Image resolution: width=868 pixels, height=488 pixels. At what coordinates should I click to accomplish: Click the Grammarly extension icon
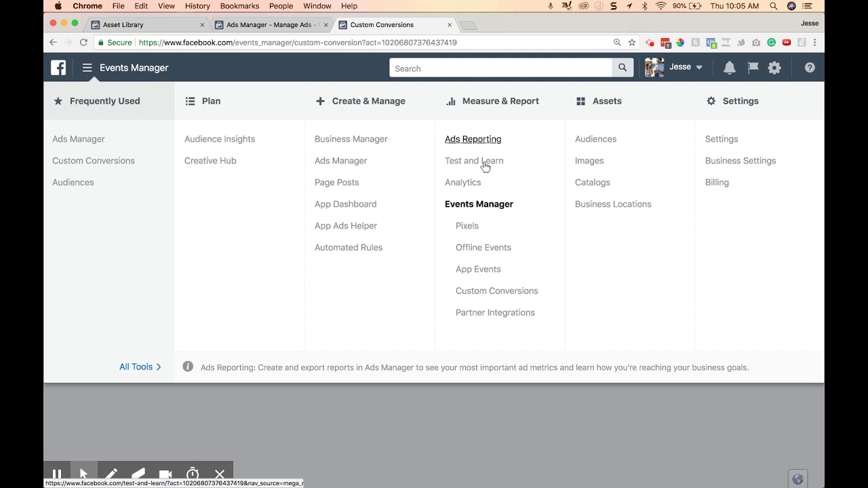coord(772,42)
